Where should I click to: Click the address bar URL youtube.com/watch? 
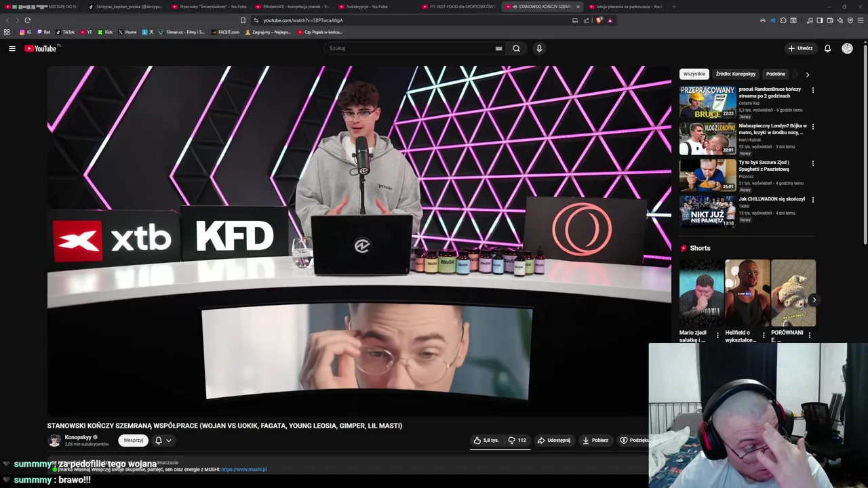303,20
